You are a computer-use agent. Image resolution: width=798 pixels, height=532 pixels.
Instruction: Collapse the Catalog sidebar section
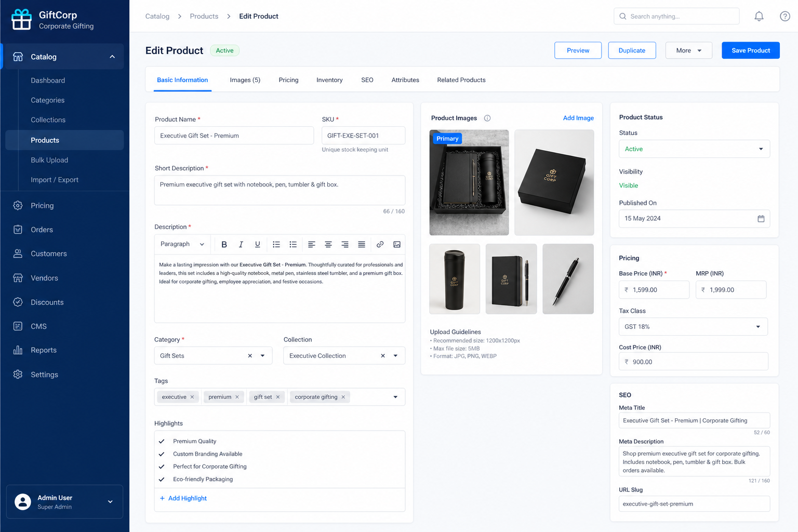112,57
